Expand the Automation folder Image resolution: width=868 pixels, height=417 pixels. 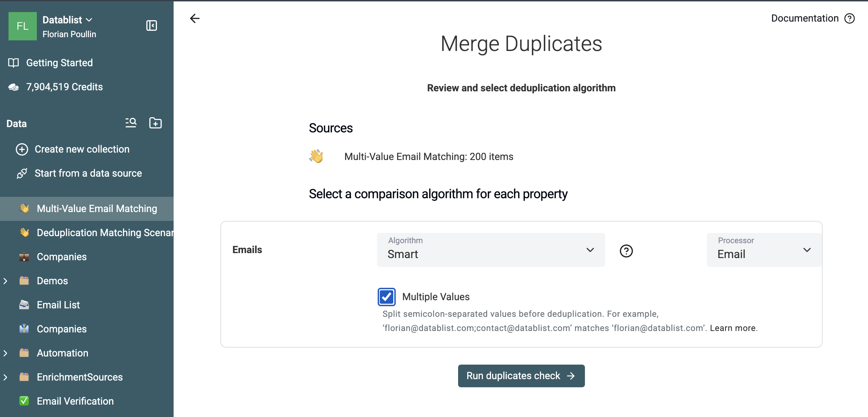(x=5, y=353)
